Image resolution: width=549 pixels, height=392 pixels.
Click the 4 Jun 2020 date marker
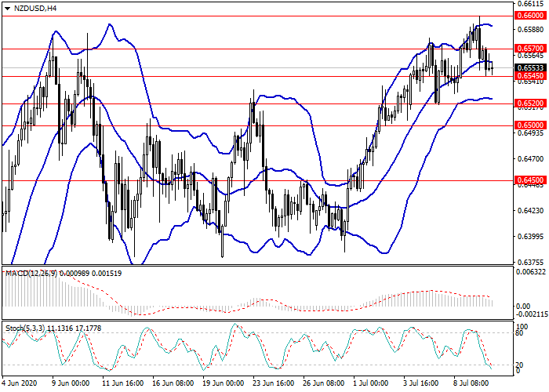[21, 385]
